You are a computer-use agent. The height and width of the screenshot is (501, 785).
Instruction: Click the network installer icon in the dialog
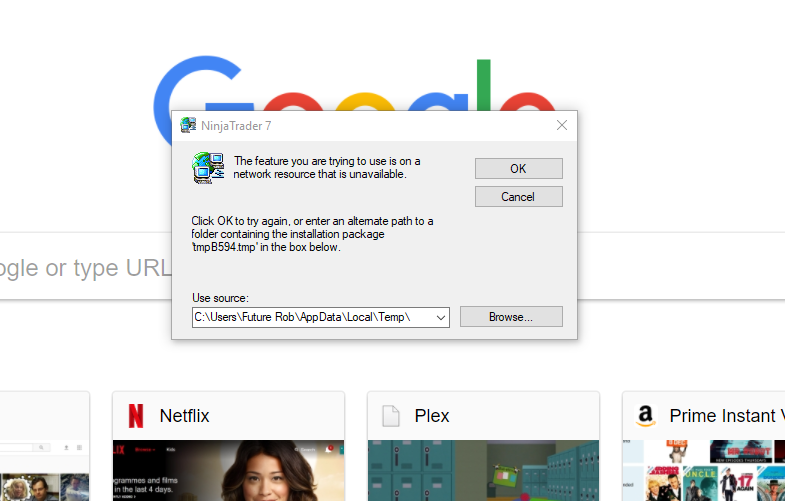(x=208, y=168)
